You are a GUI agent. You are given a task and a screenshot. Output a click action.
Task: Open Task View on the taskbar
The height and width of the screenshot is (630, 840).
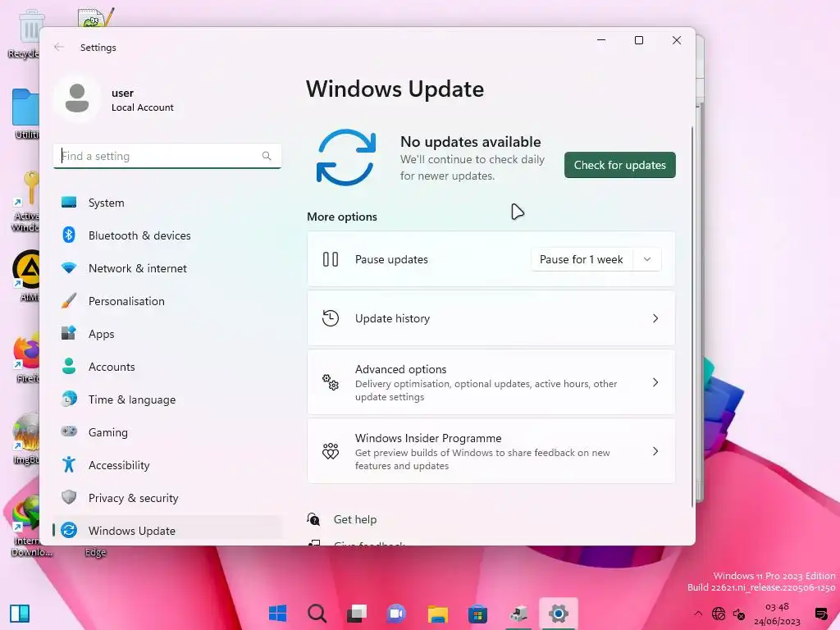tap(357, 614)
